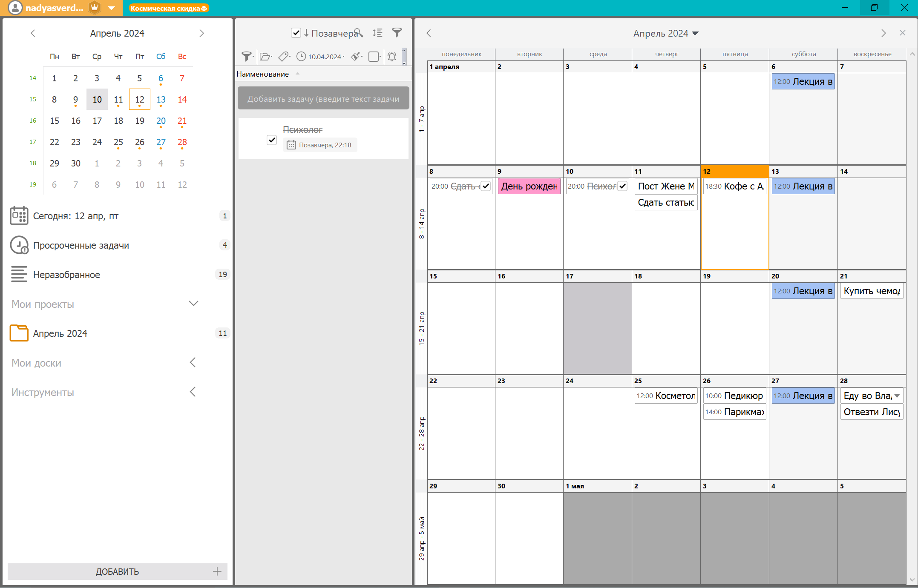Click the search magnifier icon in task panel
Image resolution: width=918 pixels, height=588 pixels.
point(358,33)
